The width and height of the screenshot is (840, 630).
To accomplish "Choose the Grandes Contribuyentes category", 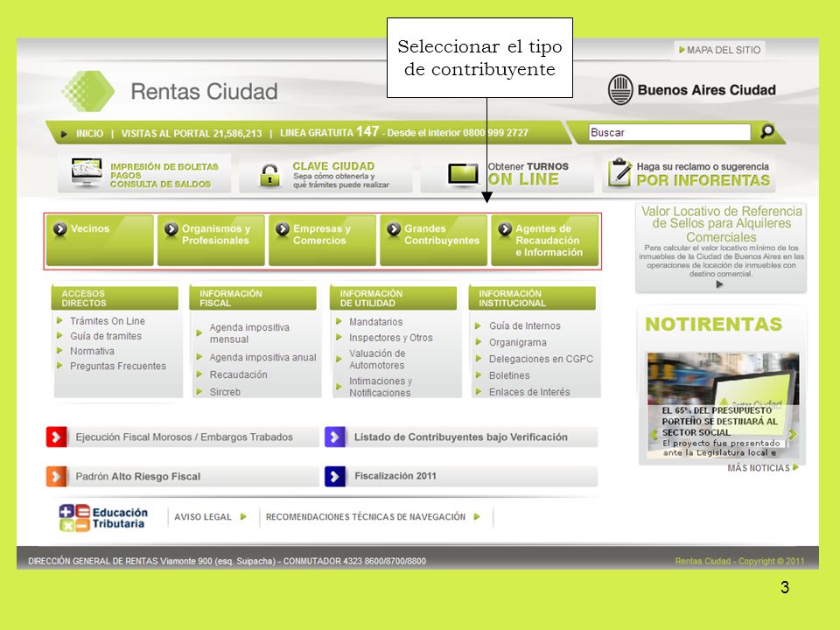I will tap(433, 241).
